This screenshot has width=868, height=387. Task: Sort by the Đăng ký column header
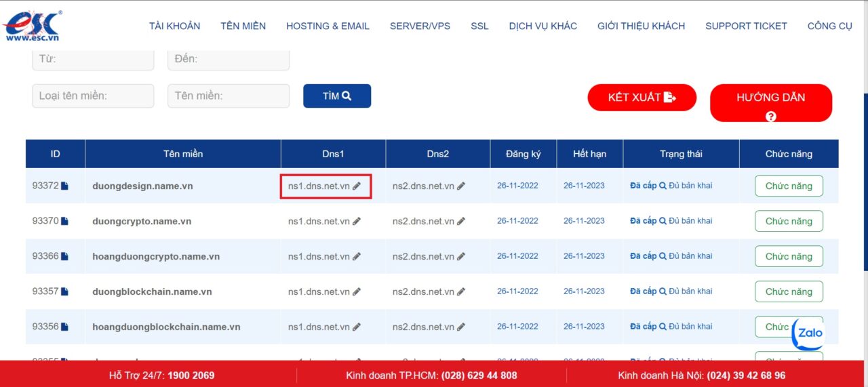pos(524,154)
